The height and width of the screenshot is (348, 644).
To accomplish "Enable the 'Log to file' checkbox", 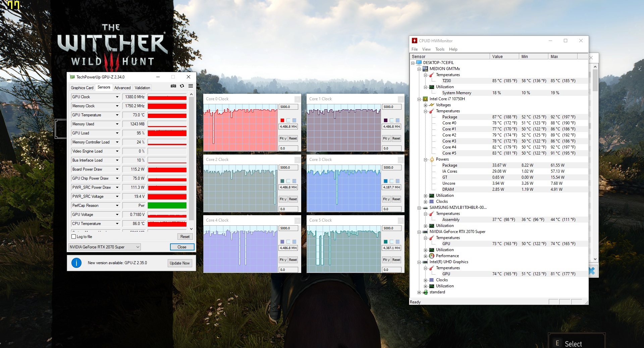I will [74, 237].
